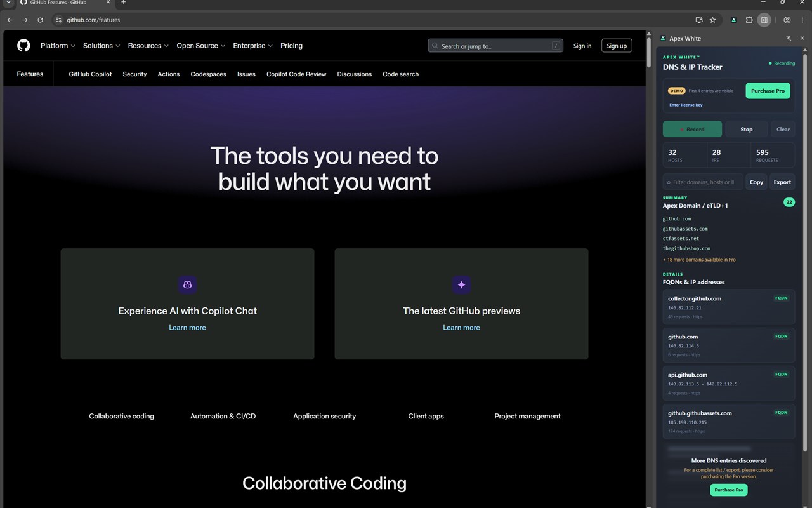This screenshot has height=508, width=812.
Task: Select the collector.github.com FQDN entry
Action: (x=729, y=307)
